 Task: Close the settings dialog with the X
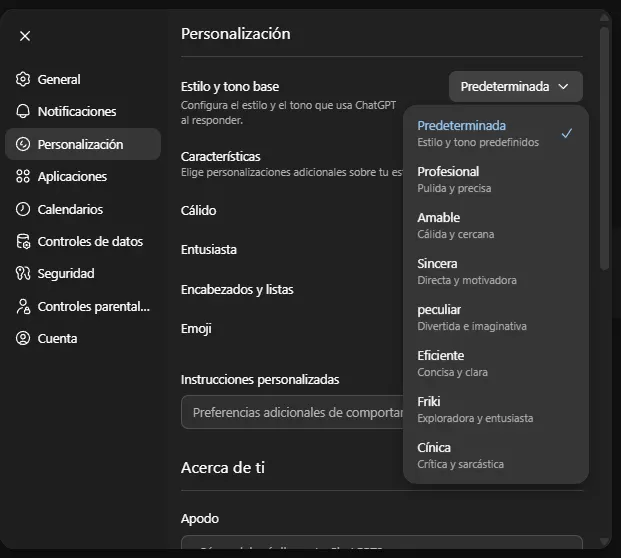(25, 36)
